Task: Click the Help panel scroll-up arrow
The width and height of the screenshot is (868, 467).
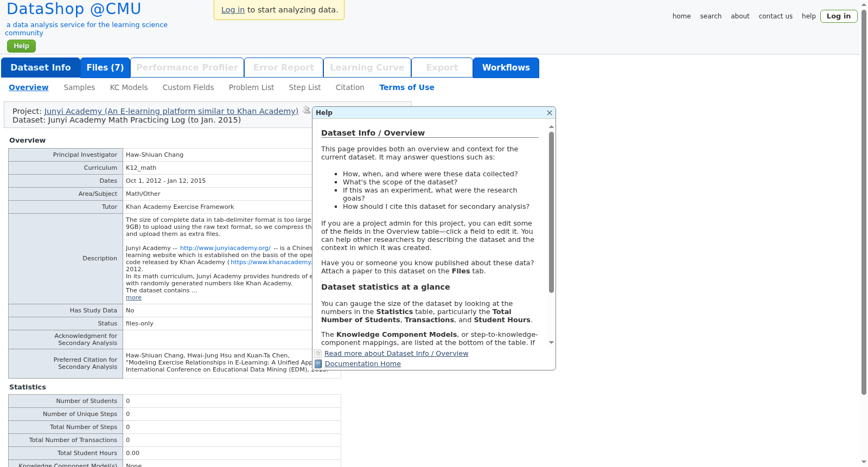Action: point(551,127)
